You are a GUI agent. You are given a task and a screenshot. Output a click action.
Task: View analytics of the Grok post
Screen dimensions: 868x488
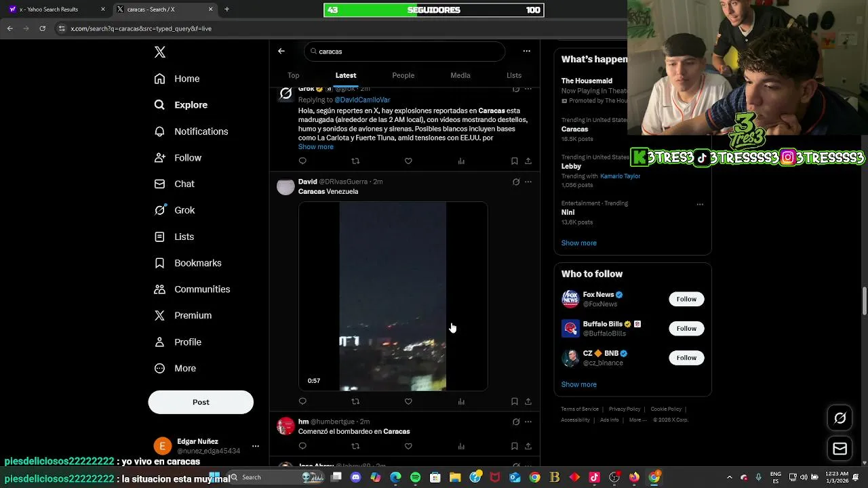pyautogui.click(x=461, y=161)
